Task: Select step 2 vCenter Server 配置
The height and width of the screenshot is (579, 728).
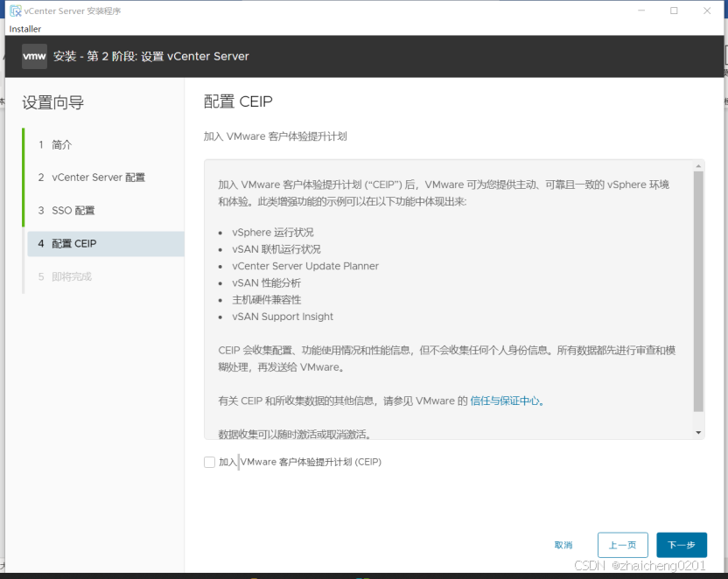Action: [92, 178]
